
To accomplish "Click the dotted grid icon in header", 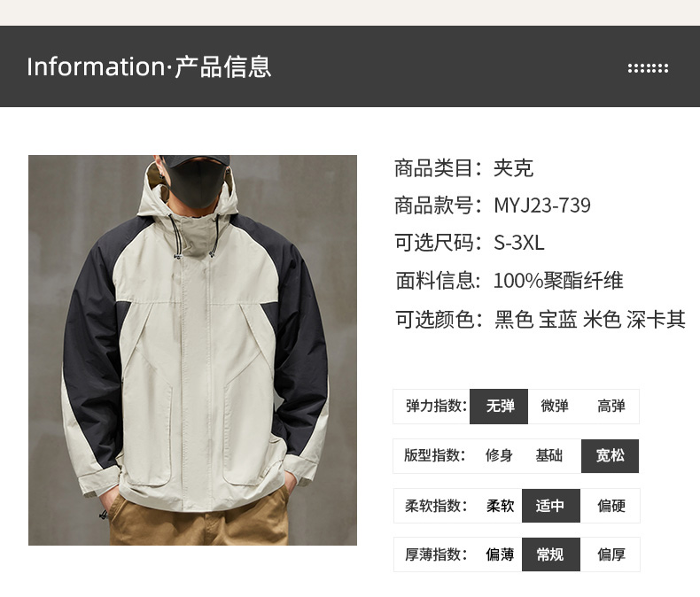I will [x=648, y=68].
